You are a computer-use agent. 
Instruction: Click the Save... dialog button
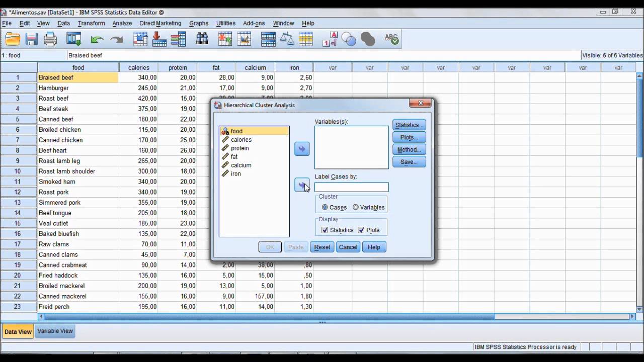[409, 162]
